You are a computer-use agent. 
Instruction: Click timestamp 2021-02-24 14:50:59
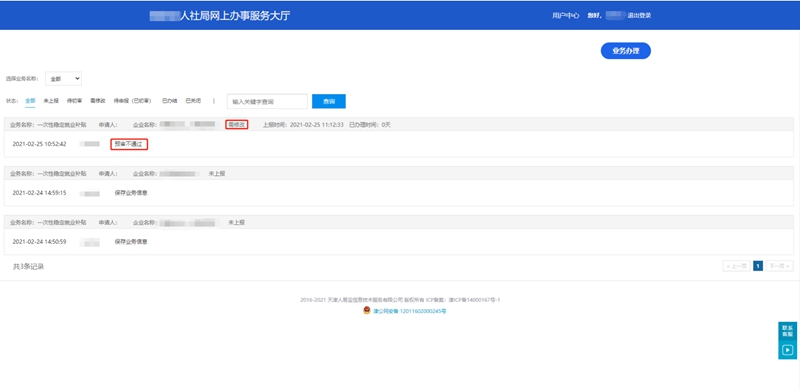tap(39, 241)
